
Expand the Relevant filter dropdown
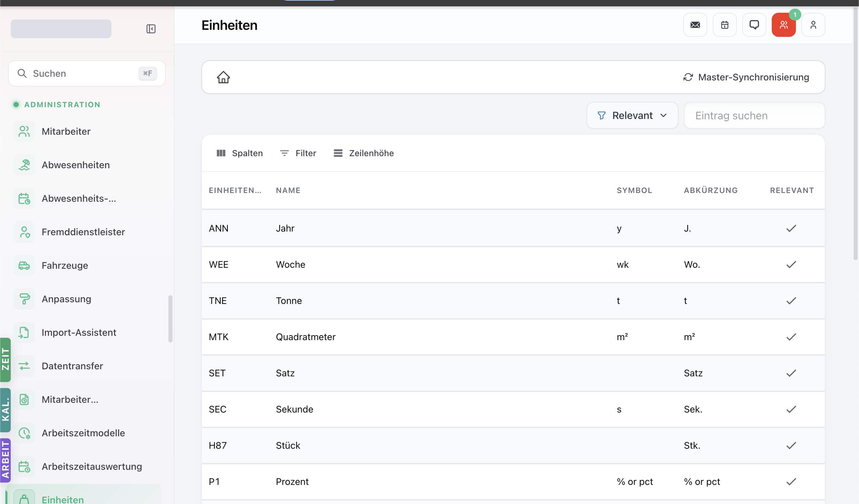coord(632,115)
